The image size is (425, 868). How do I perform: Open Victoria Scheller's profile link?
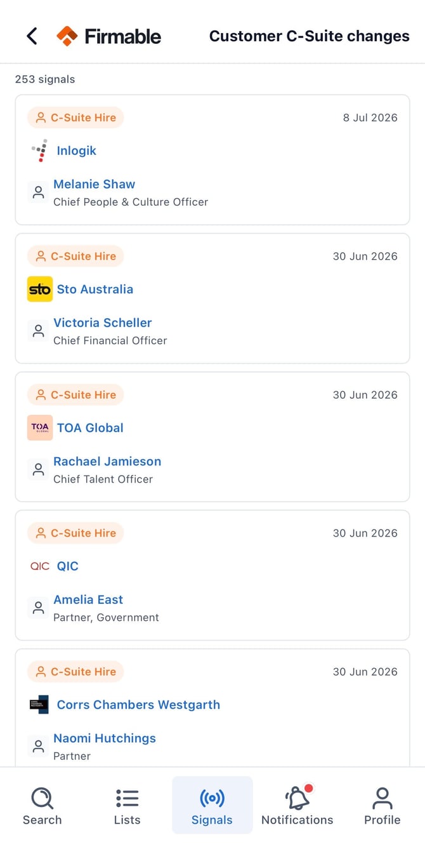click(x=103, y=323)
